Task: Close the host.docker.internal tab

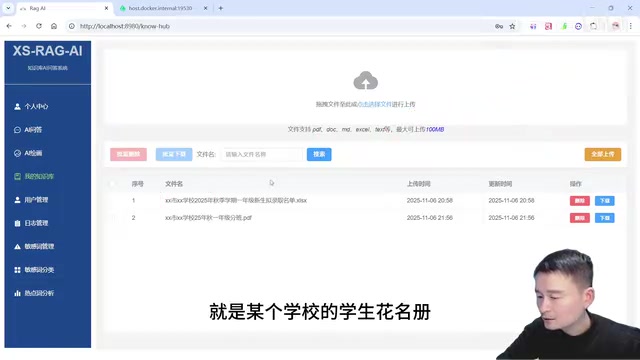Action: pos(206,8)
